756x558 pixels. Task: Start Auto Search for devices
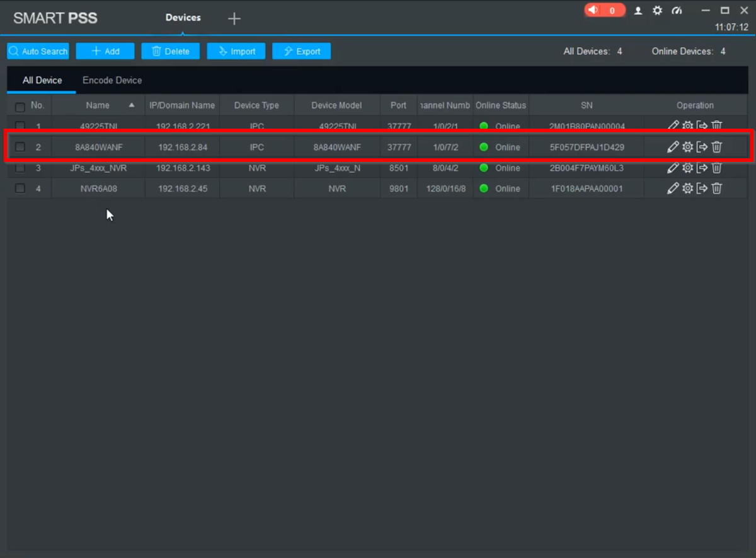point(38,51)
